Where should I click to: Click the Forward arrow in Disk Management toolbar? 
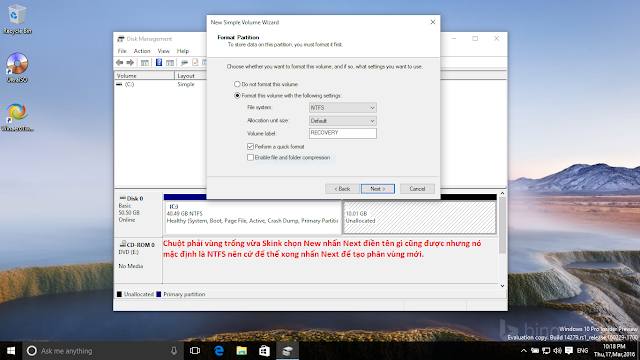point(130,62)
